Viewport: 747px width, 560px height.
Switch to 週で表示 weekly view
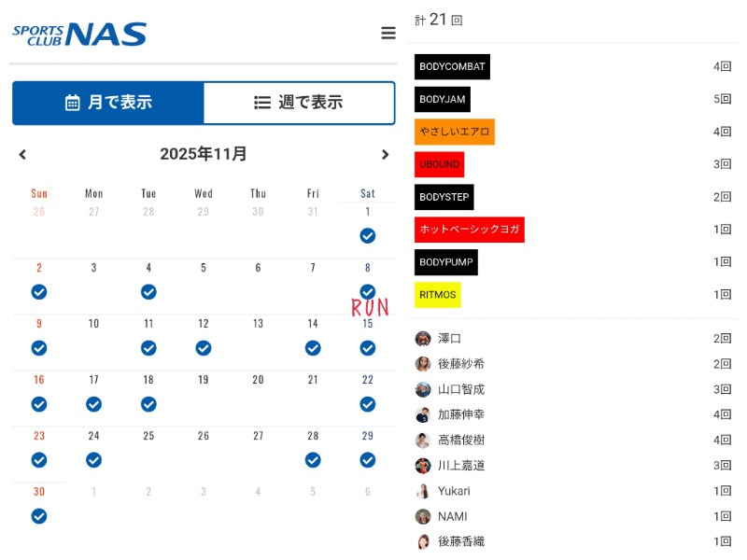tap(299, 103)
